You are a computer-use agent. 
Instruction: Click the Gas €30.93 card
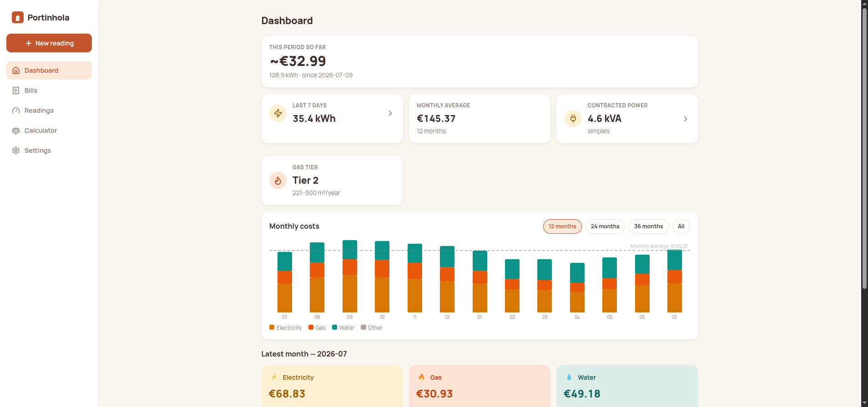tap(479, 386)
